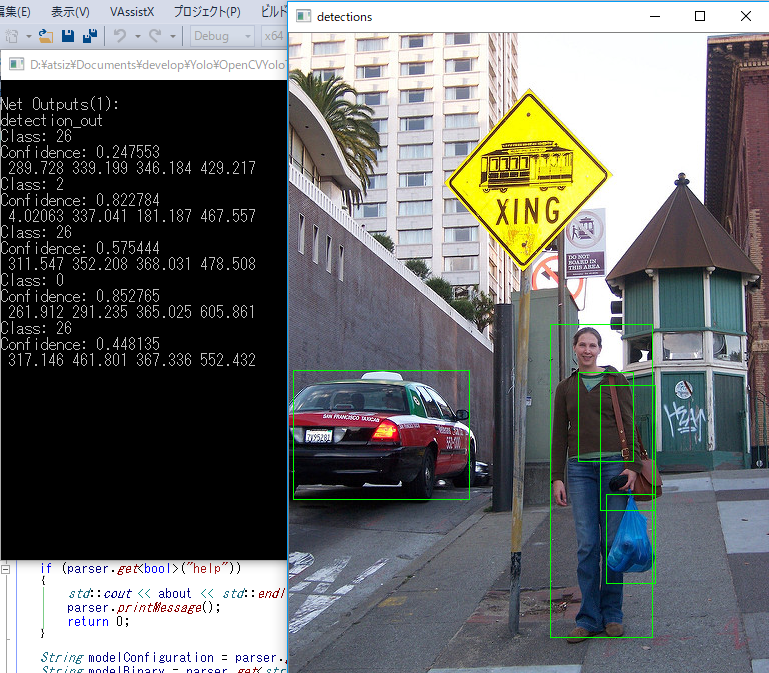Click the 'Confidence: 0.852765' line
Screen dimensions: 769x673
point(80,296)
